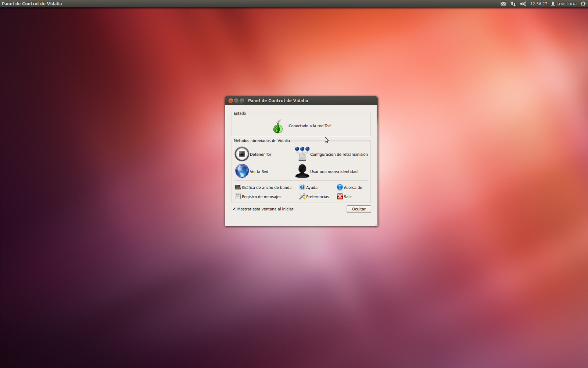Open the Acerca de dialog
This screenshot has width=588, height=368.
pos(339,187)
